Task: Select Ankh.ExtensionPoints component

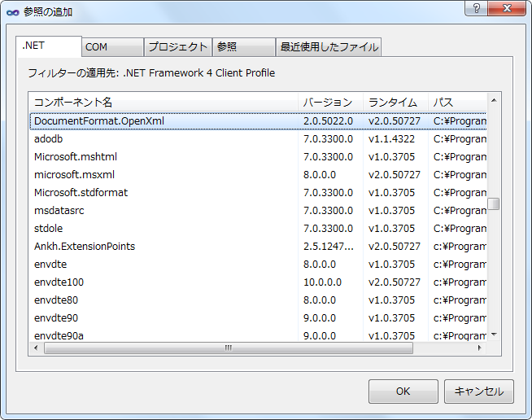Action: point(85,247)
